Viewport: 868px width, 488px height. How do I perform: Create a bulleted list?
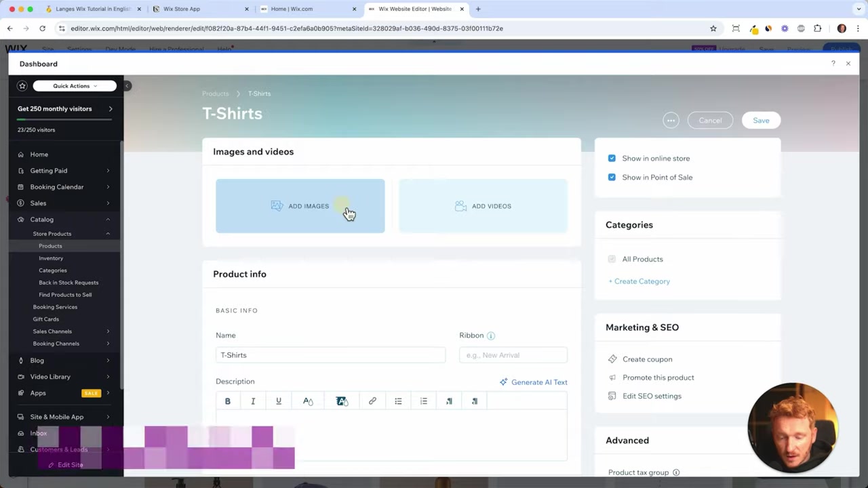click(x=398, y=401)
